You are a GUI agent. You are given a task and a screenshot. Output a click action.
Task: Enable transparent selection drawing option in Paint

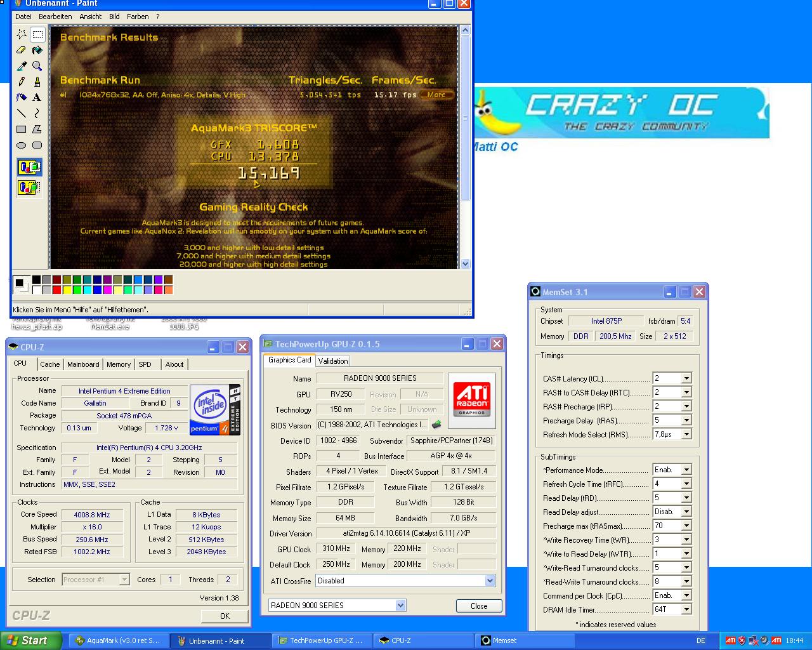[x=29, y=187]
